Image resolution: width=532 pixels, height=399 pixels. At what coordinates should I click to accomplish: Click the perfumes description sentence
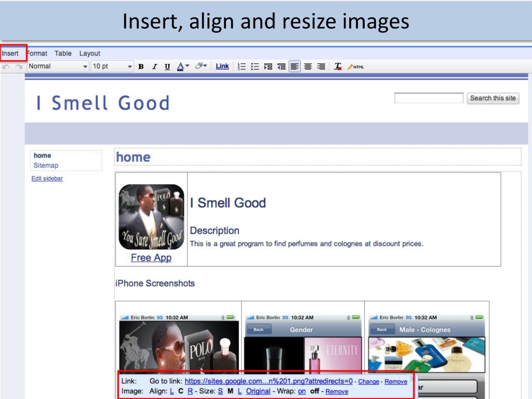[x=307, y=244]
